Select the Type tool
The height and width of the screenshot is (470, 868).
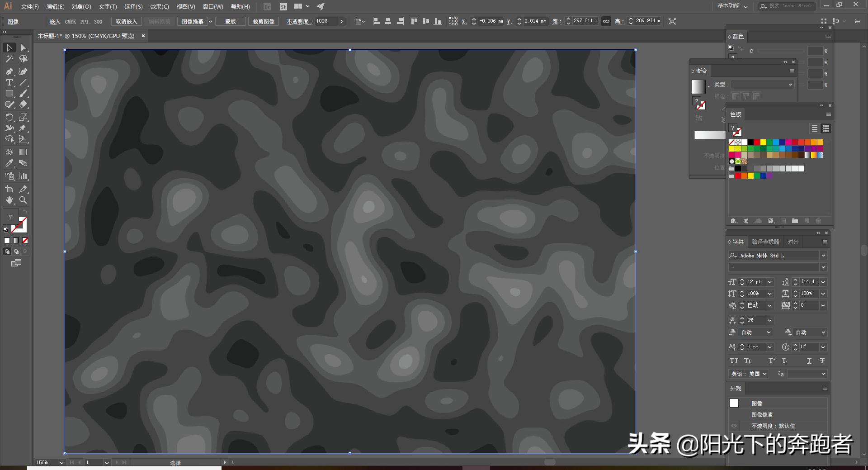point(9,83)
